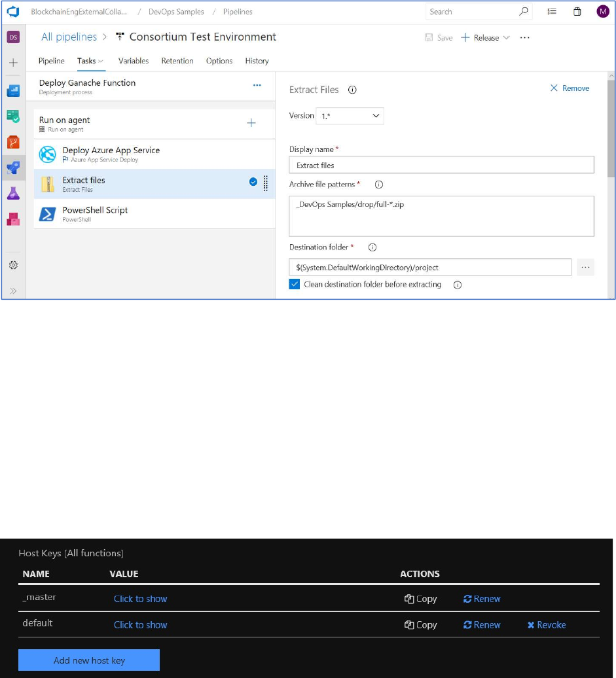Switch to the Pipeline tab
The image size is (616, 678).
52,61
